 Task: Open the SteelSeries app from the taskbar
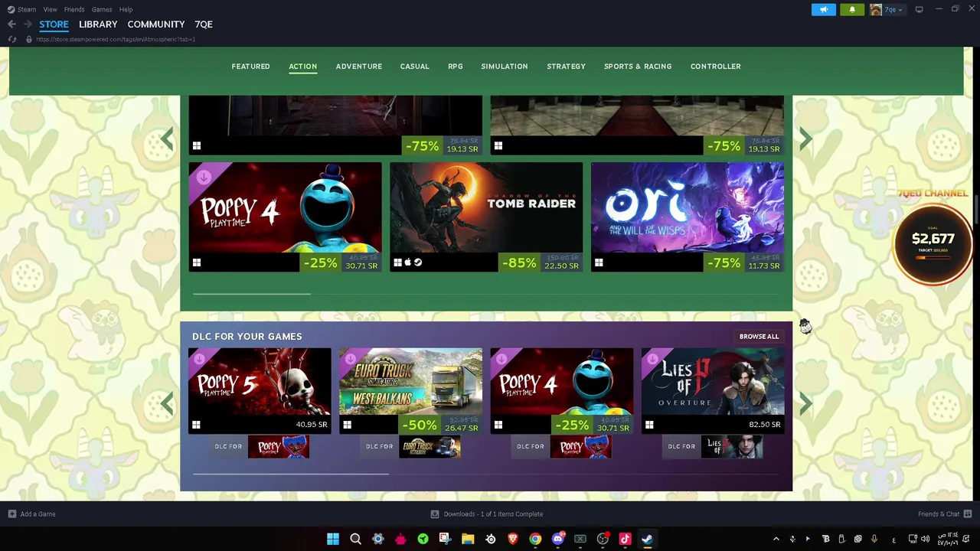pos(491,540)
